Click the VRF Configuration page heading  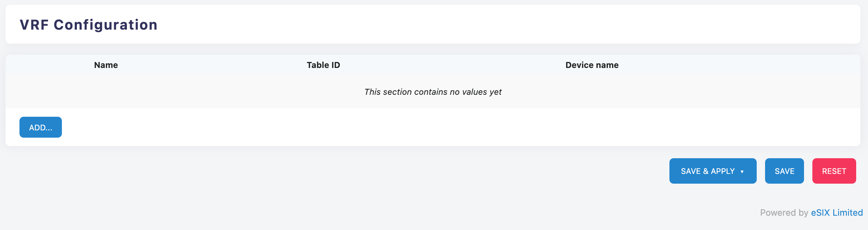tap(89, 25)
